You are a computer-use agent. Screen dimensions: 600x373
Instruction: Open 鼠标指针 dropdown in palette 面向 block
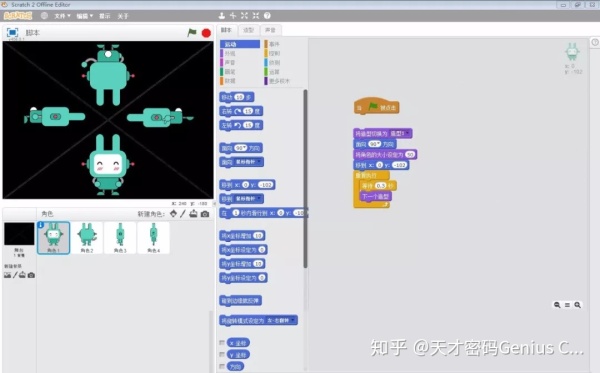[x=248, y=162]
